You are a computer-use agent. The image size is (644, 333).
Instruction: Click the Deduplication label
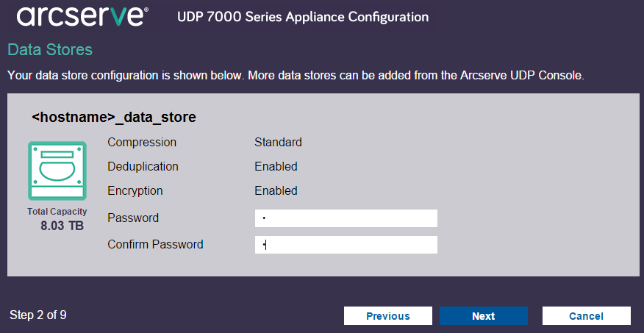click(143, 167)
